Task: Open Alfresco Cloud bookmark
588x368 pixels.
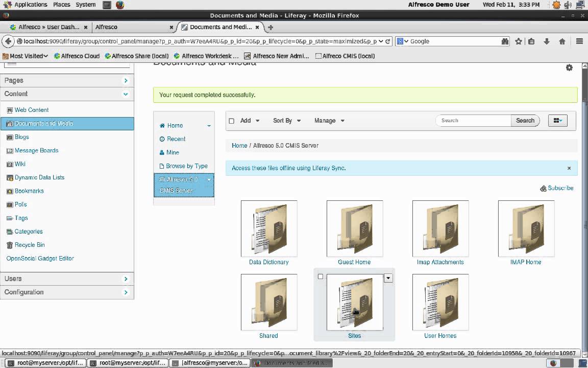Action: click(77, 56)
